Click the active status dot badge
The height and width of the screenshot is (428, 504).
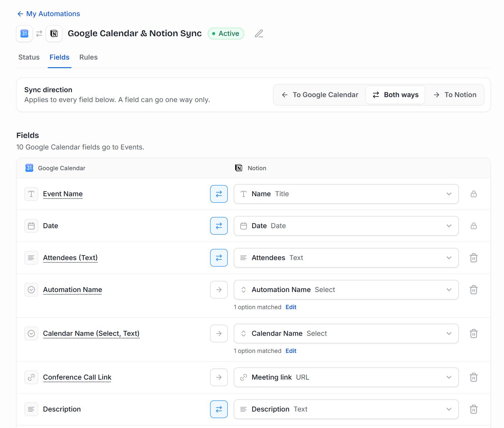[x=226, y=34]
